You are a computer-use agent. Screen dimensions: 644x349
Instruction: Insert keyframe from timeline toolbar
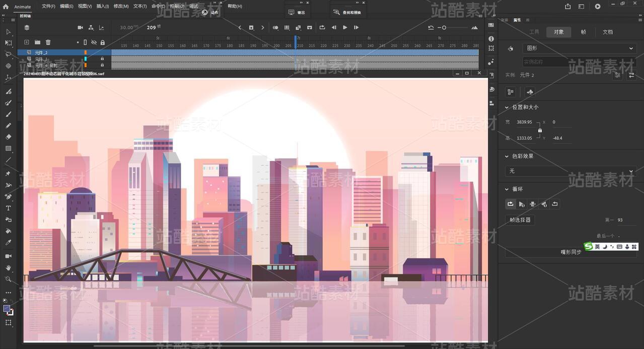tap(251, 27)
